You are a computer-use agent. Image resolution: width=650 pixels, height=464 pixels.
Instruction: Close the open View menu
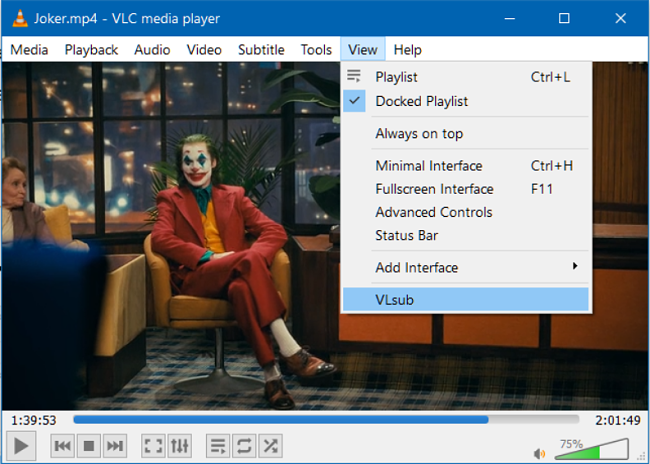point(363,50)
